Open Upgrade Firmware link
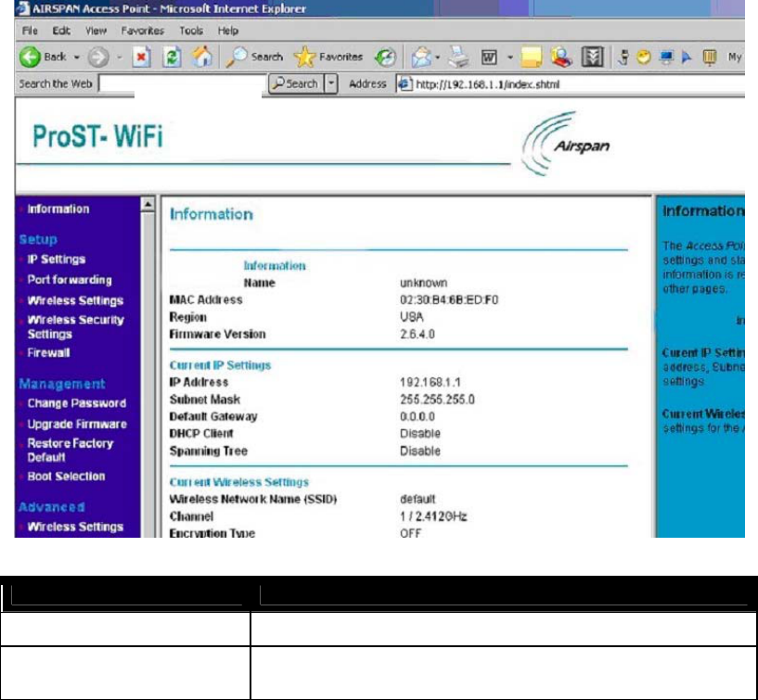 (x=77, y=424)
